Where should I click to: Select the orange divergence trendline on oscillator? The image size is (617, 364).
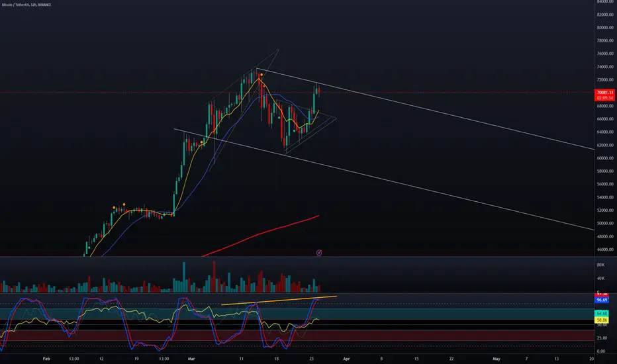pos(279,300)
